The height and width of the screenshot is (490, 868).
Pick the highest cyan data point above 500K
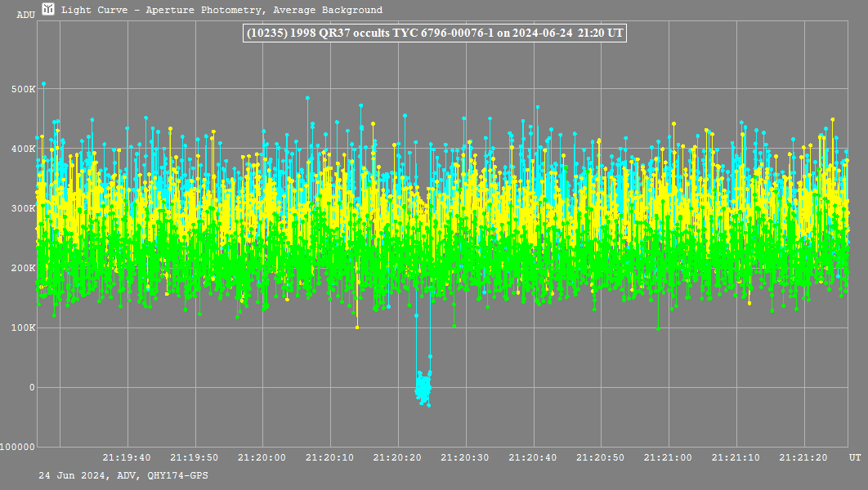[43, 84]
